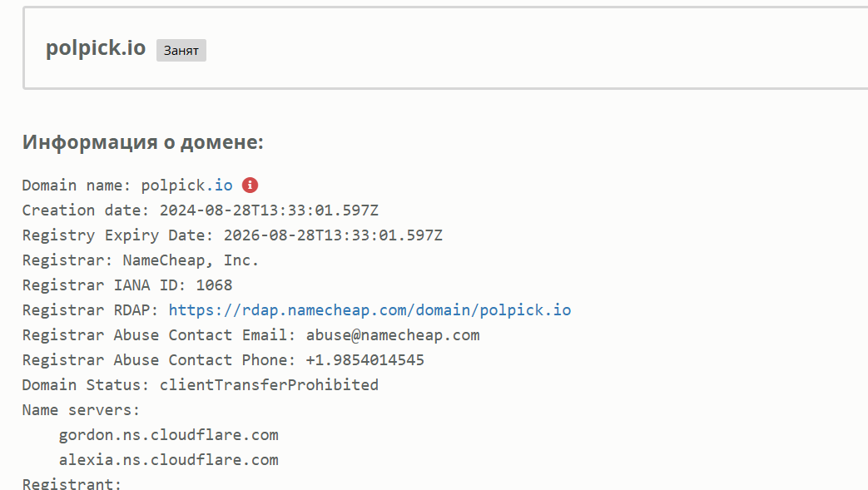Open the rdap.namecheap.com RDAP link
This screenshot has width=868, height=490.
(x=370, y=310)
